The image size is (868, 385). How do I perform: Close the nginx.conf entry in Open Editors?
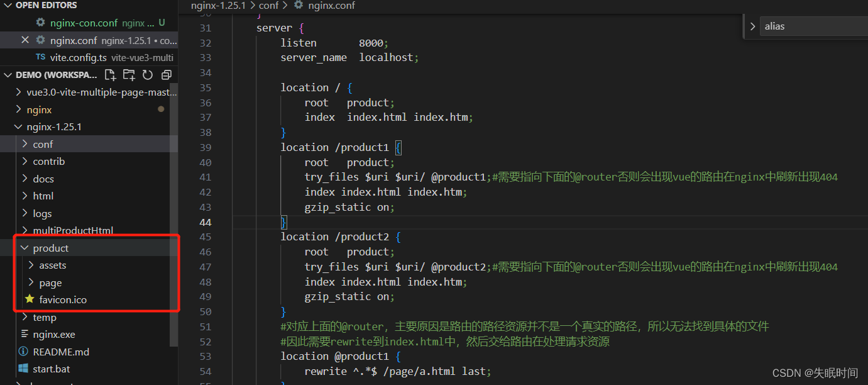25,40
